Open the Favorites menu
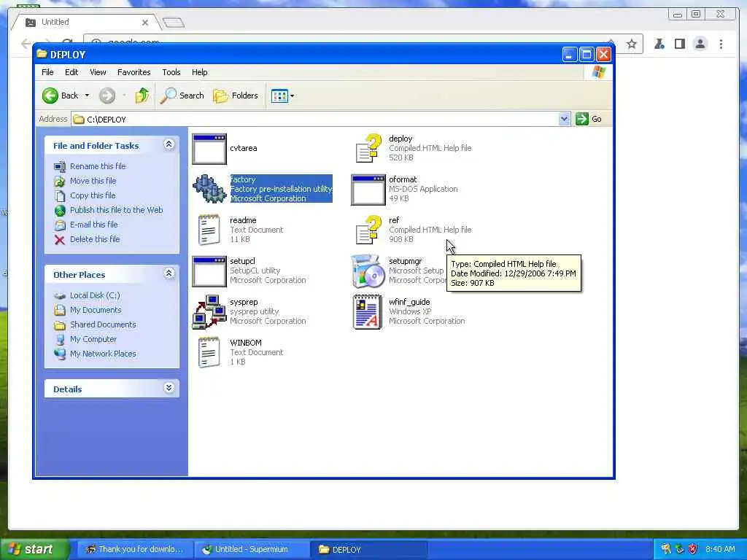This screenshot has width=747, height=560. tap(134, 72)
